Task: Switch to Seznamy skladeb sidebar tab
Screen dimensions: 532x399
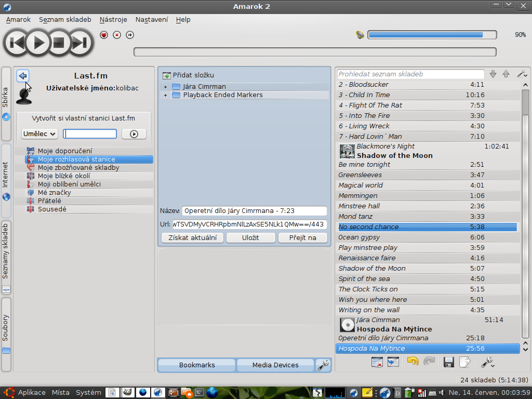Action: pyautogui.click(x=6, y=257)
